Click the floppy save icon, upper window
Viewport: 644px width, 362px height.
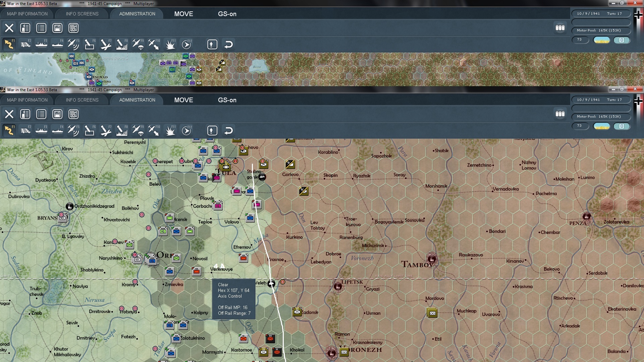click(x=57, y=28)
